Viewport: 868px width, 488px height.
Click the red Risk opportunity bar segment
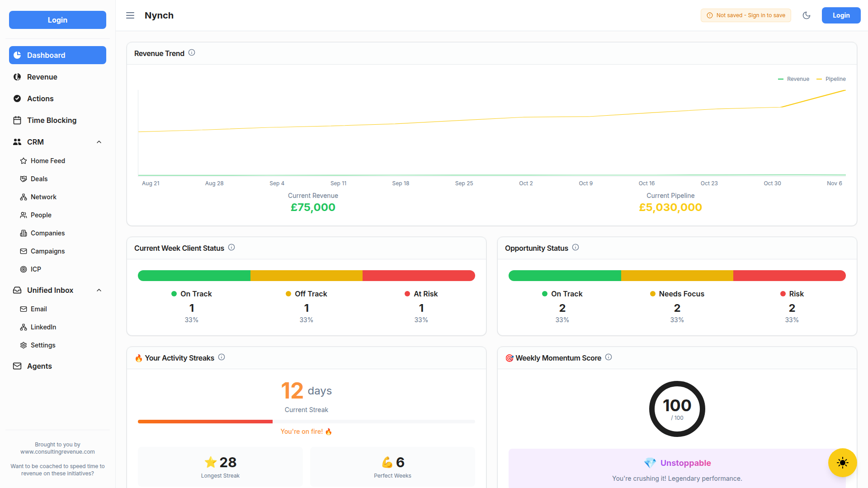[789, 276]
